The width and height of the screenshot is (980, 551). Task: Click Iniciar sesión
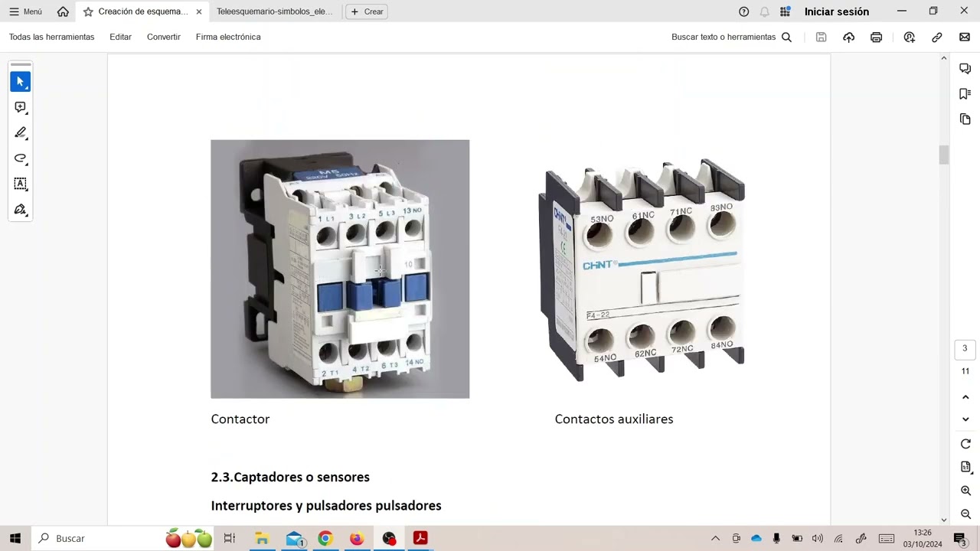click(836, 11)
